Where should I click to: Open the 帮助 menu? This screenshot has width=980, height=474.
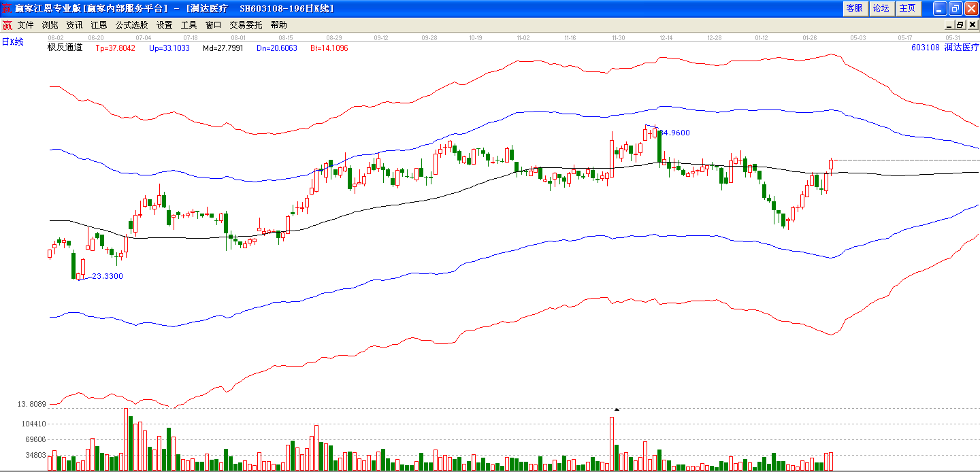(x=279, y=25)
